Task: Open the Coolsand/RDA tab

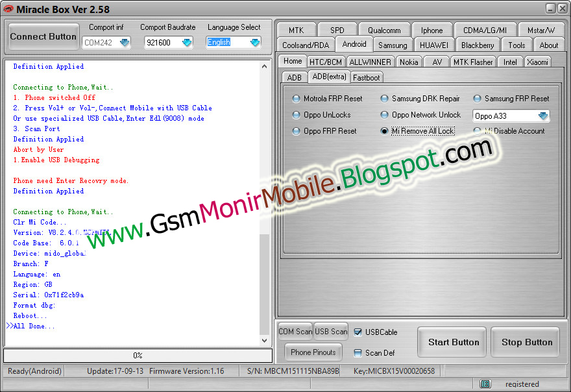Action: click(x=306, y=45)
